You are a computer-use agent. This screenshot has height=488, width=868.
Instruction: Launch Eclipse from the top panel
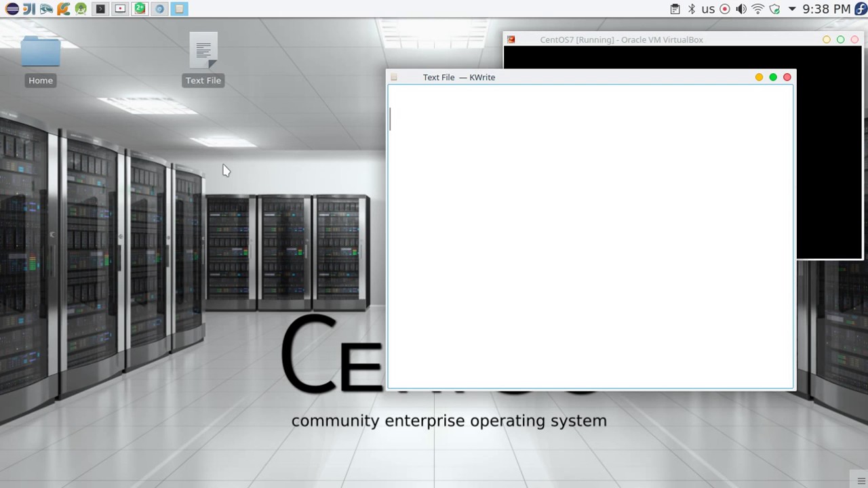(12, 9)
